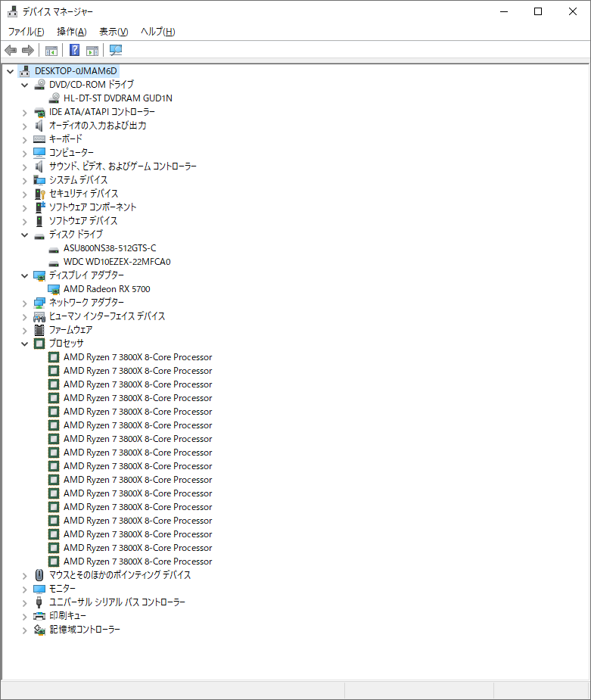The image size is (591, 700).
Task: Select the セキュリティ デバイス label
Action: click(x=83, y=193)
